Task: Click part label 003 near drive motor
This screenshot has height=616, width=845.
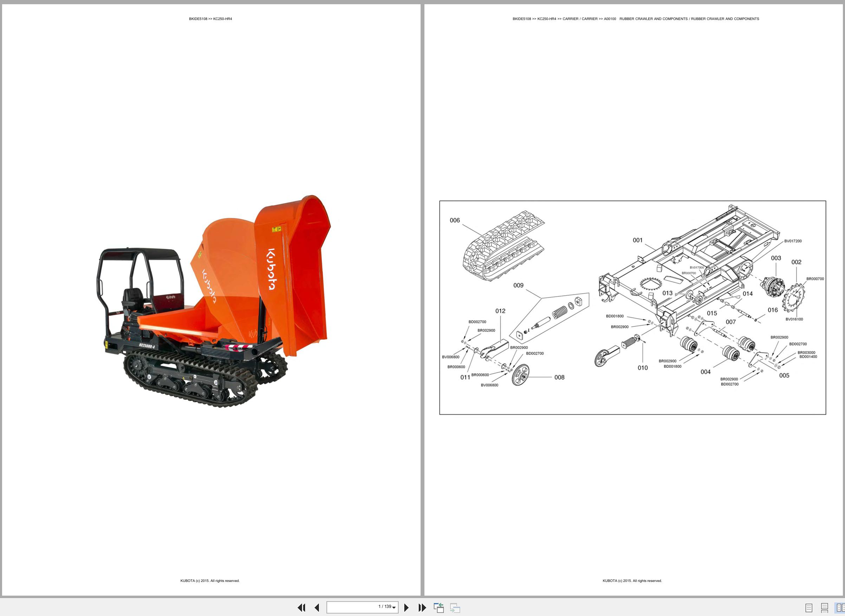Action: pyautogui.click(x=776, y=258)
